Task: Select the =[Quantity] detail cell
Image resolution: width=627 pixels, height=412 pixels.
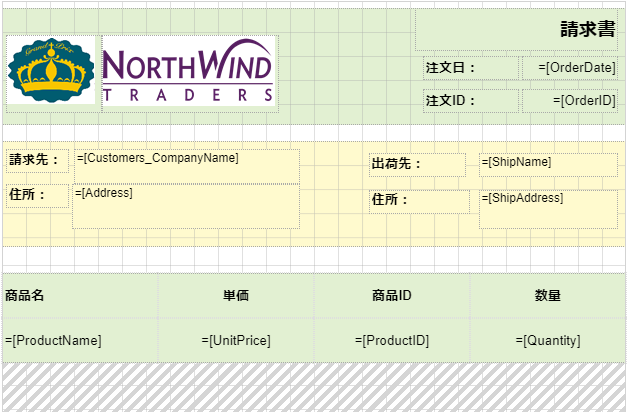Action: pos(548,340)
